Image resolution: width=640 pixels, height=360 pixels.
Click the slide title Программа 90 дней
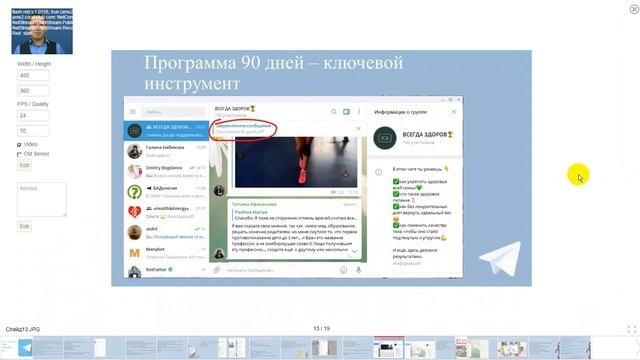273,73
